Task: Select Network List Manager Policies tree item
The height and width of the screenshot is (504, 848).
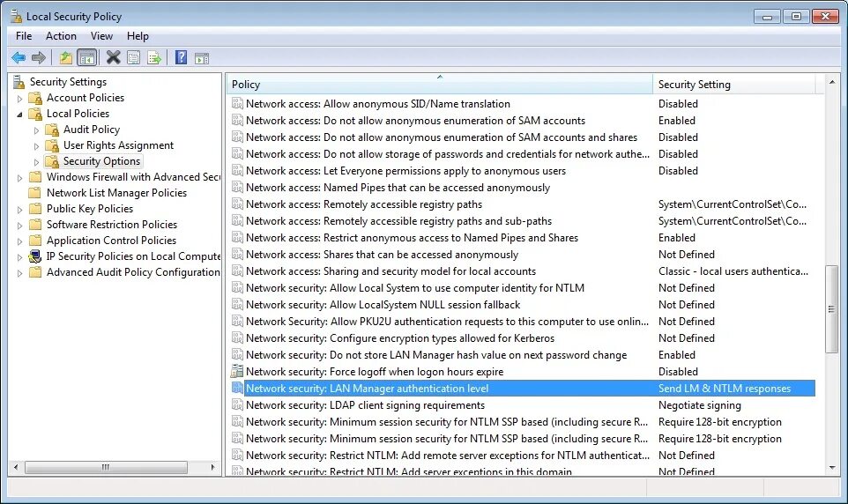Action: 117,192
